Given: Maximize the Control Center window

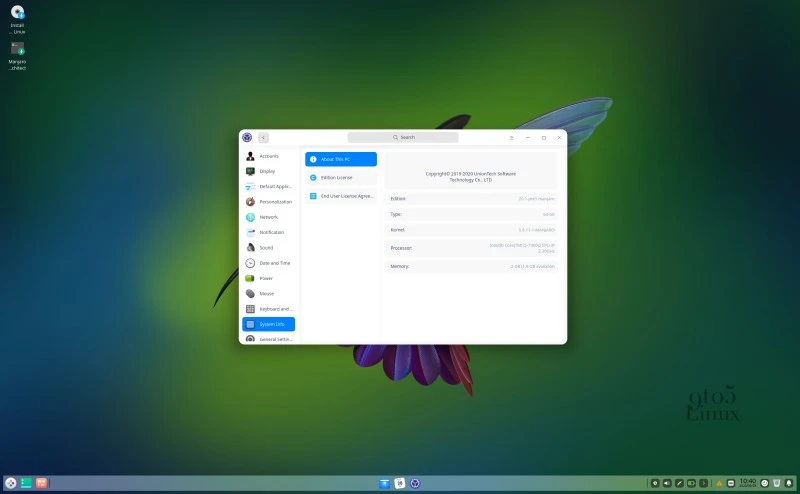Looking at the screenshot, I should click(x=544, y=138).
